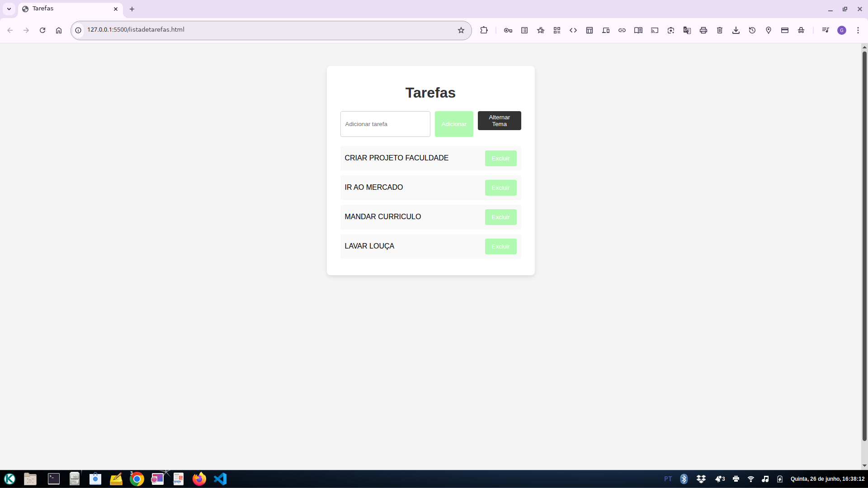Click the link chain extension icon
The height and width of the screenshot is (488, 868).
point(622,30)
